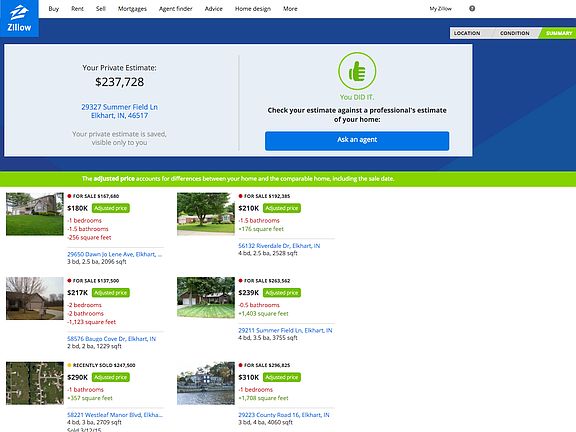Open 58221 Westleaf Manor Blvd listing link
576x432 pixels.
pyautogui.click(x=115, y=414)
